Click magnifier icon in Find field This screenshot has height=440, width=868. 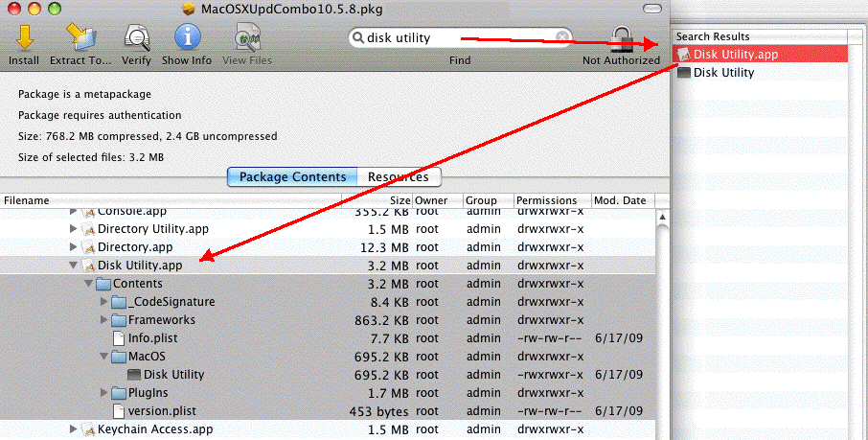(358, 37)
